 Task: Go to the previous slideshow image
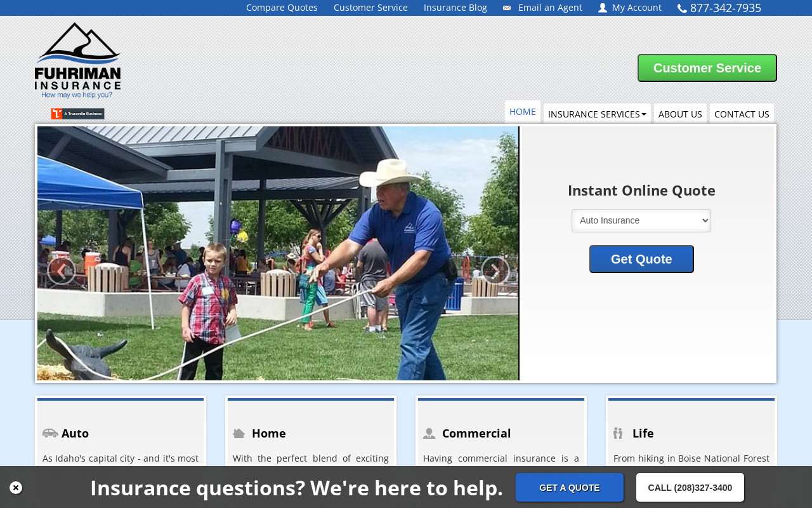click(x=62, y=271)
